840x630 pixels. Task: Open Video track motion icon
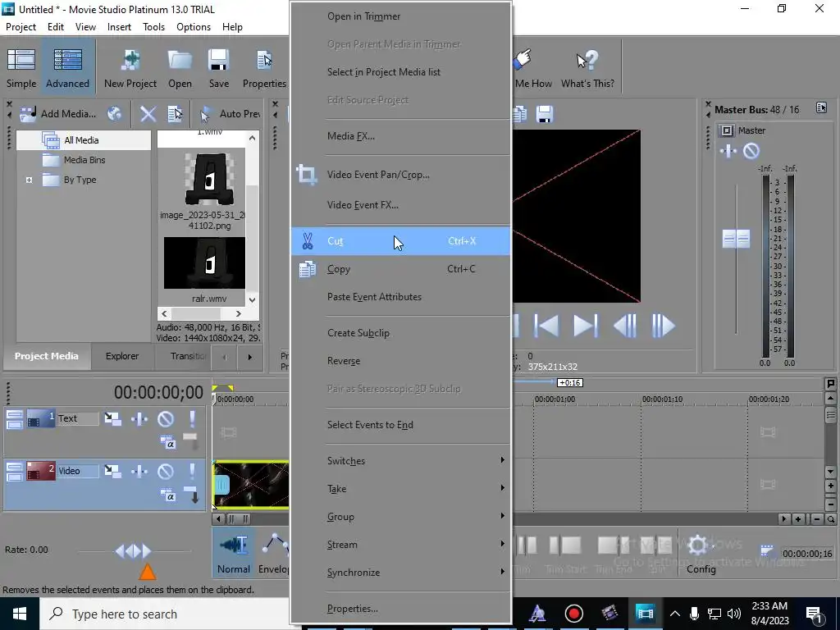pos(112,472)
